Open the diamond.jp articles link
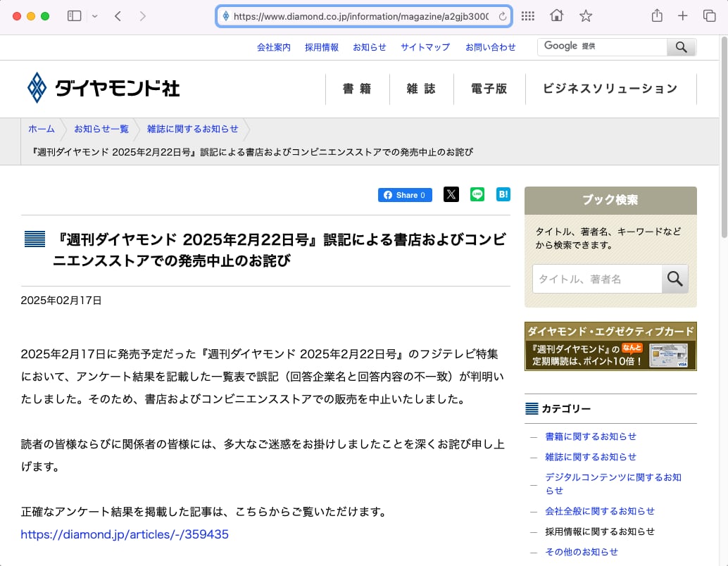The image size is (728, 566). click(125, 534)
